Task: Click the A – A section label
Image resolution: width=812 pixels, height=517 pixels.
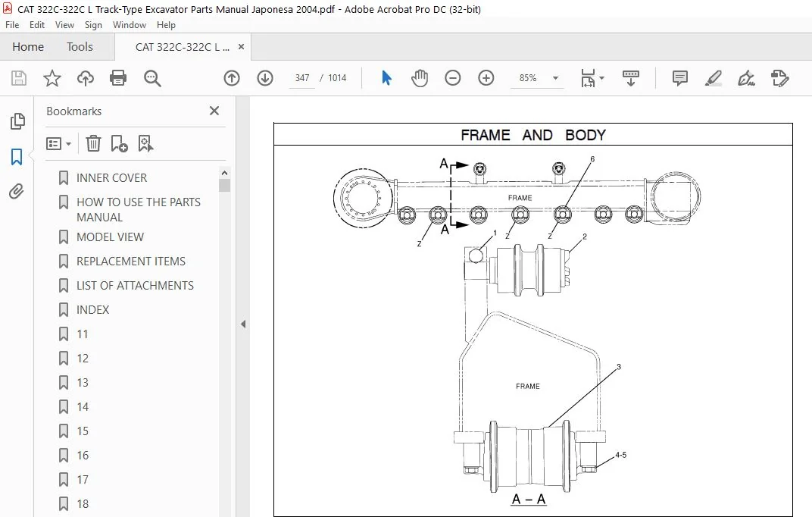Action: (x=528, y=500)
